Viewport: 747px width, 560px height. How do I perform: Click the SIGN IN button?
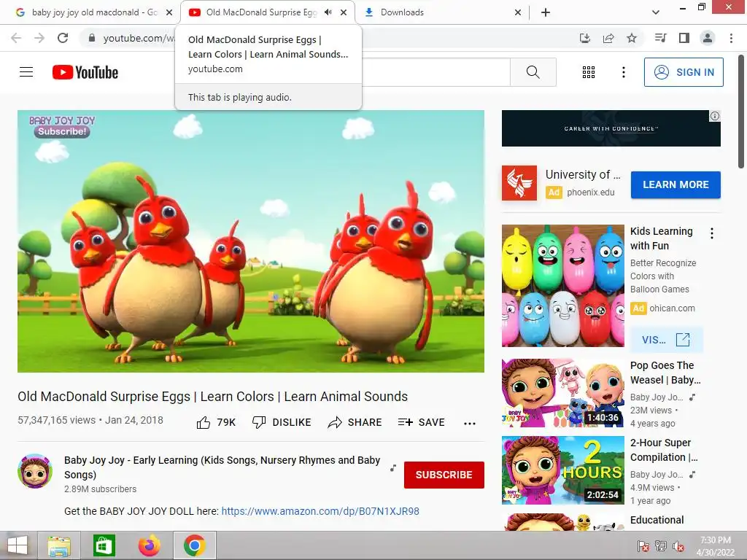click(684, 72)
